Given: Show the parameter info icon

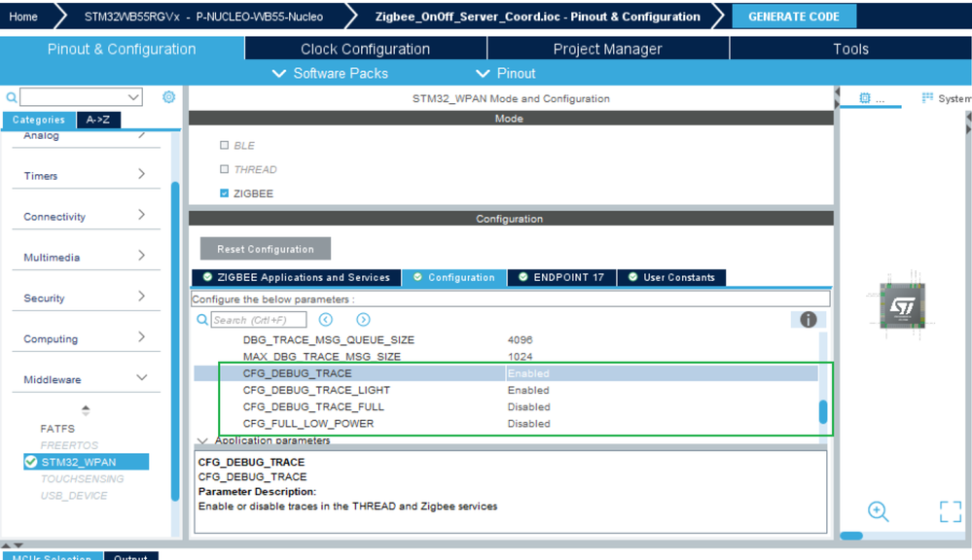Looking at the screenshot, I should click(x=808, y=320).
